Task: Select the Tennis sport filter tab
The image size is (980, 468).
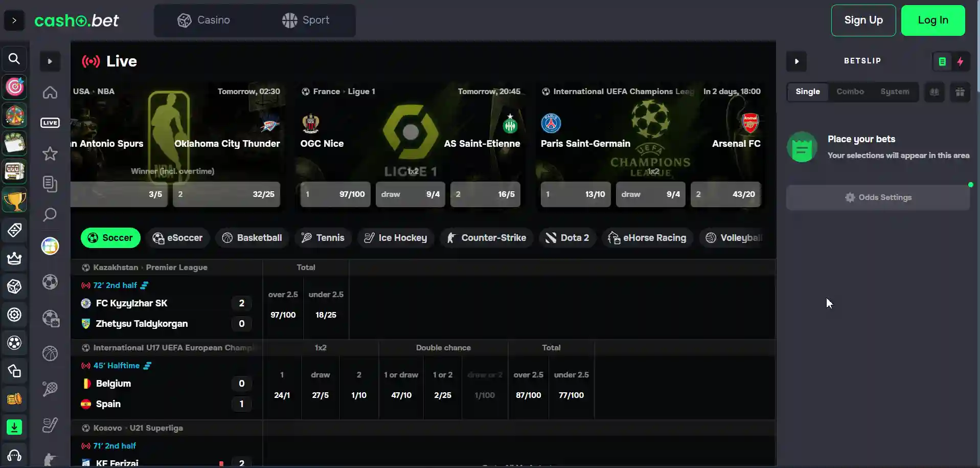Action: pos(323,238)
